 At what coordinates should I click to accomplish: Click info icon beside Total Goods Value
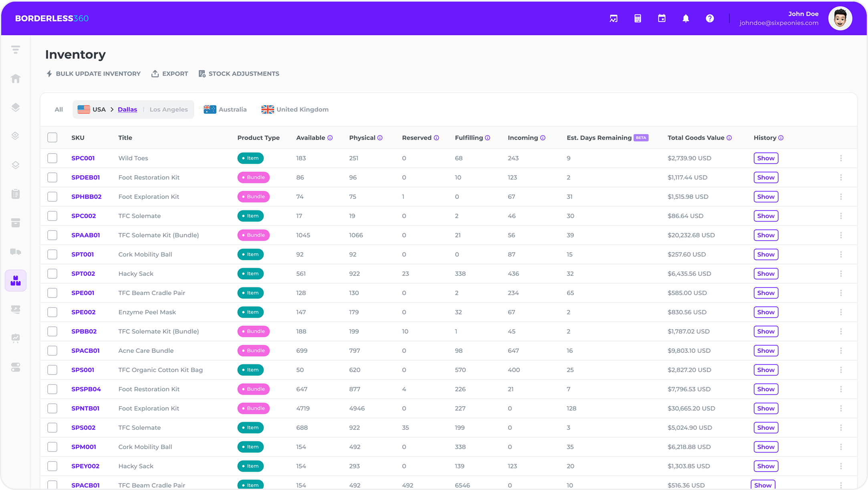click(729, 138)
